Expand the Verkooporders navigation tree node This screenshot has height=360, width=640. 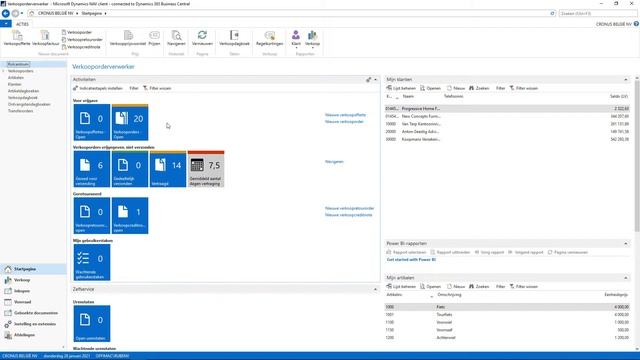(x=4, y=71)
